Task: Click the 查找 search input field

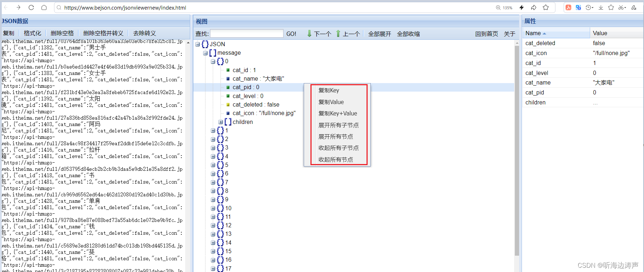Action: [247, 33]
